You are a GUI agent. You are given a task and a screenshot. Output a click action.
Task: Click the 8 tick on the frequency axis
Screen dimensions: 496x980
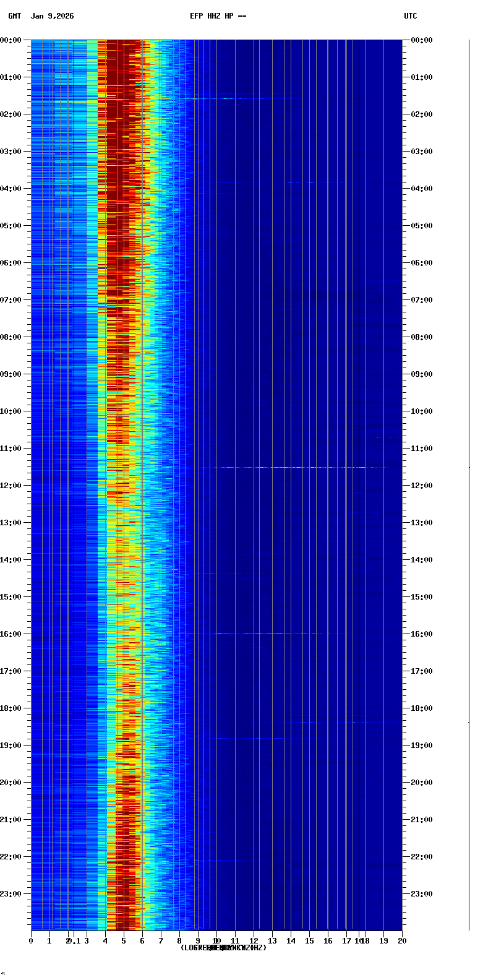179,941
